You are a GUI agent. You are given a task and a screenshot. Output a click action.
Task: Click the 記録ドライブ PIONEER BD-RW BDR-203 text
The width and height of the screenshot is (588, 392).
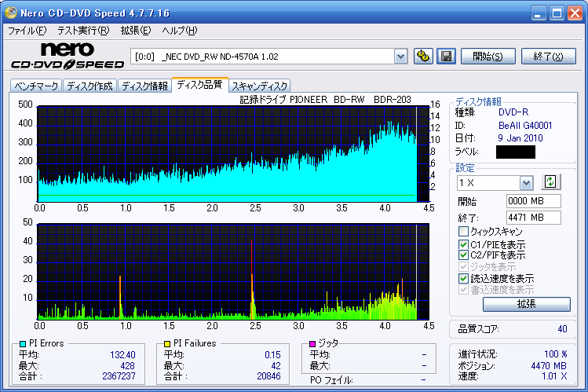click(x=326, y=100)
